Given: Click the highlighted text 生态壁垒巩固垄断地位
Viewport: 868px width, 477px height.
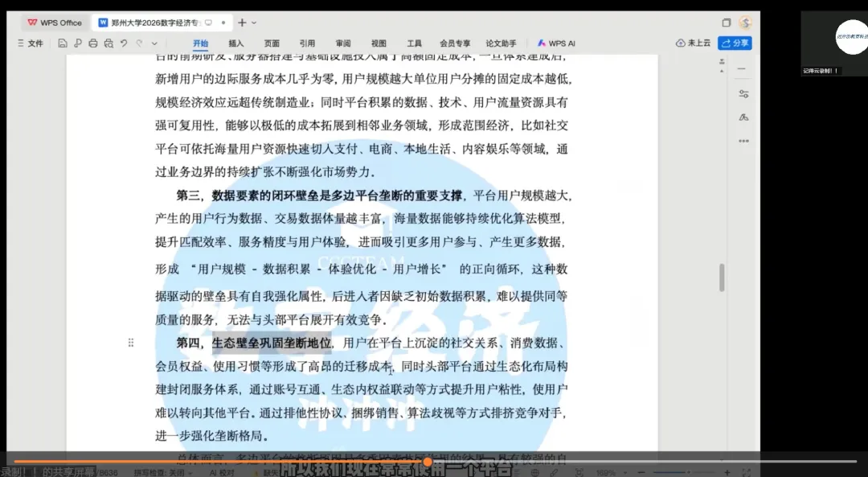Looking at the screenshot, I should pyautogui.click(x=272, y=343).
